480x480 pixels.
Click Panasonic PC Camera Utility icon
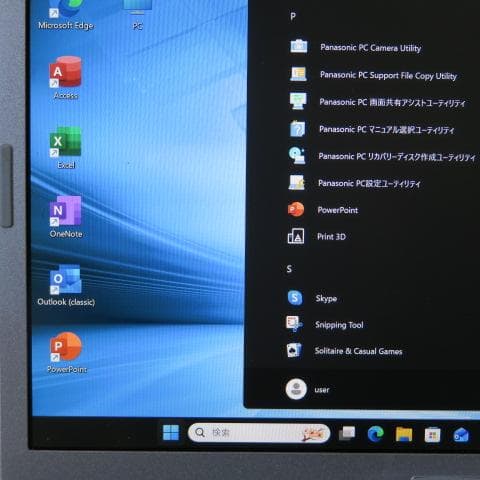click(298, 47)
